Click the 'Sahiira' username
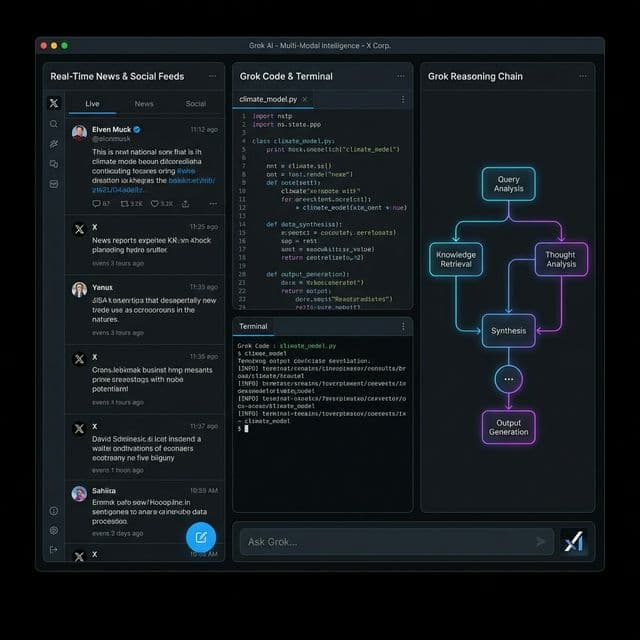The height and width of the screenshot is (640, 640). point(104,491)
